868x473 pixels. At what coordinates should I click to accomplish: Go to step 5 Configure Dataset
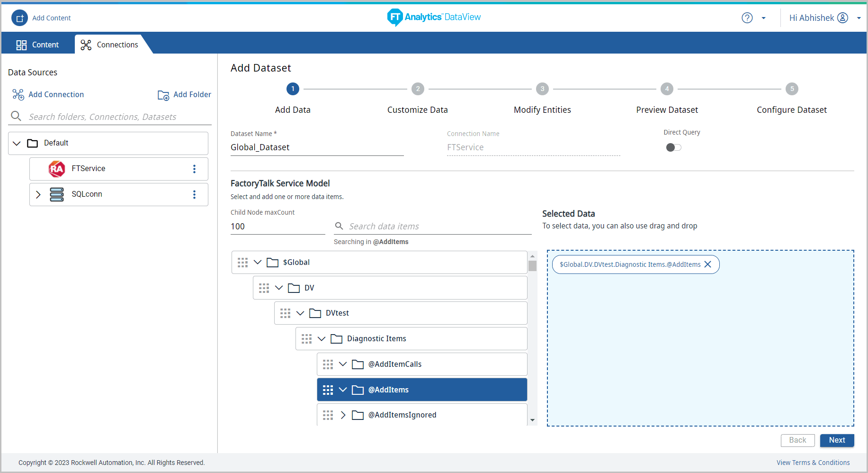point(792,89)
